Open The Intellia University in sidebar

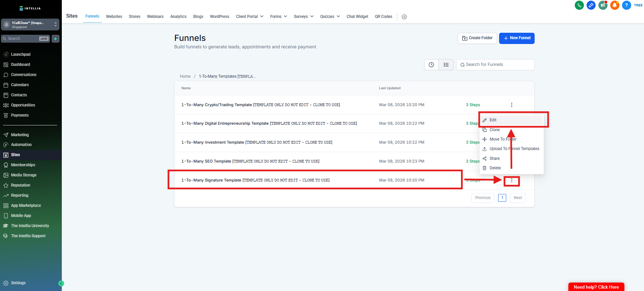tap(31, 226)
